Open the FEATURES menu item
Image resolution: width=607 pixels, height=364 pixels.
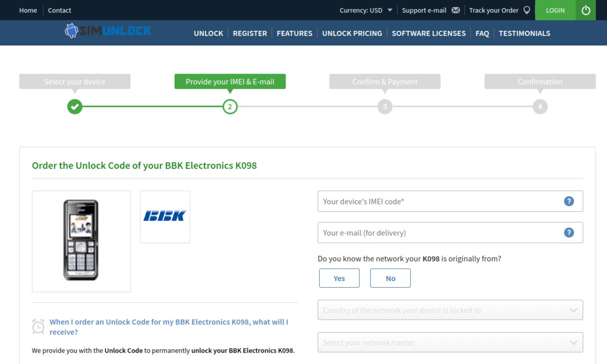tap(294, 33)
